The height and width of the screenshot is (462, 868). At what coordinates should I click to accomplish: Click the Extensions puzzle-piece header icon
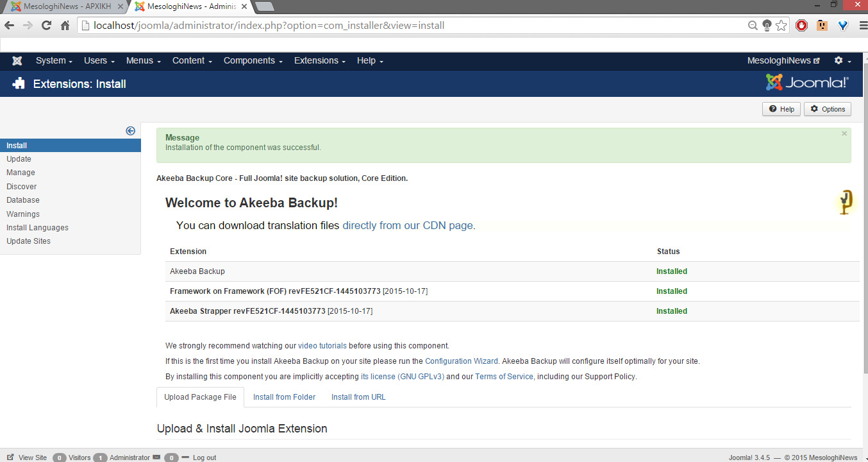pyautogui.click(x=19, y=83)
